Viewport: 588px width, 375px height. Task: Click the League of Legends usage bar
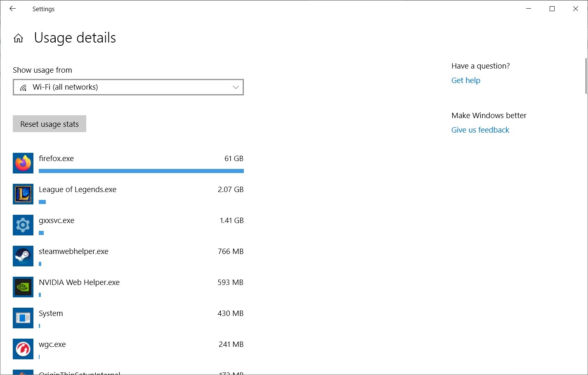42,202
